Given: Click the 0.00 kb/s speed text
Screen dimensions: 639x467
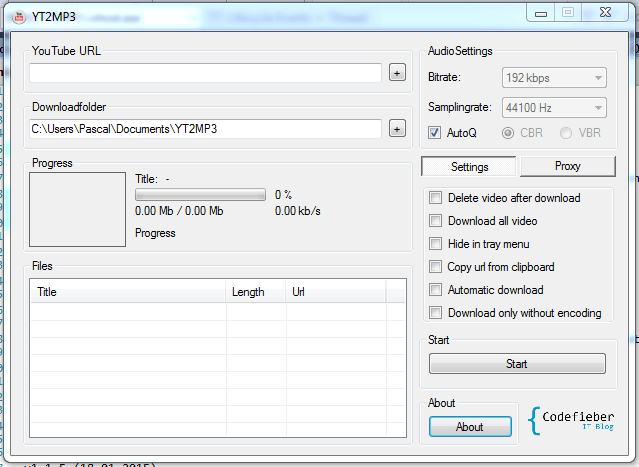Looking at the screenshot, I should tap(297, 211).
